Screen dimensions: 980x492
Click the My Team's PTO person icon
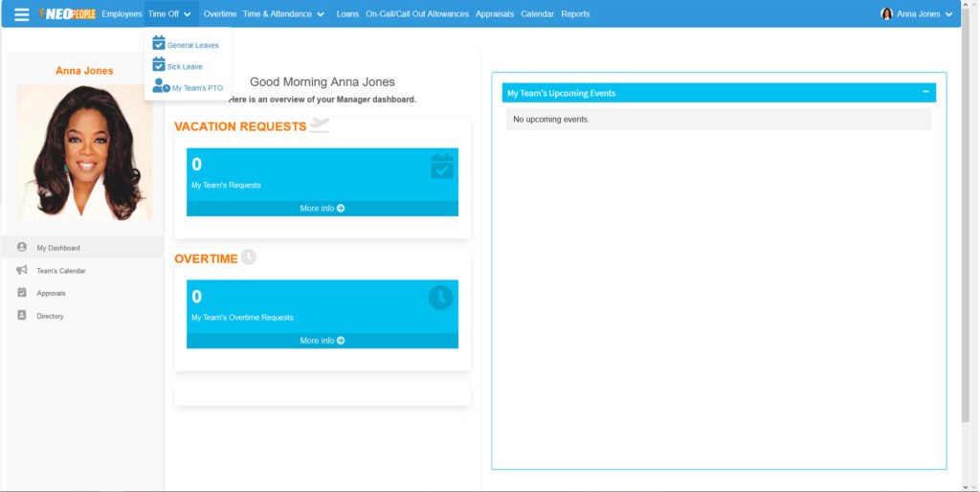pos(161,86)
